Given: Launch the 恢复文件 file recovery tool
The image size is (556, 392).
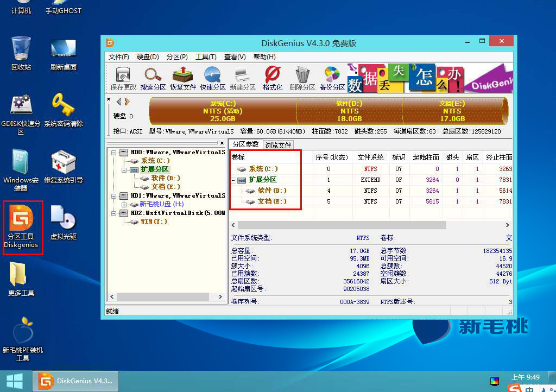Looking at the screenshot, I should coord(182,79).
